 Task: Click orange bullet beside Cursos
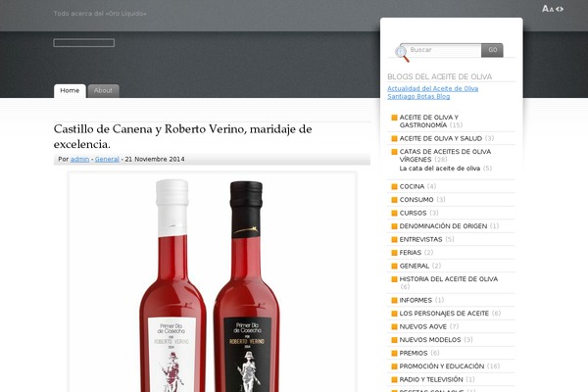394,213
